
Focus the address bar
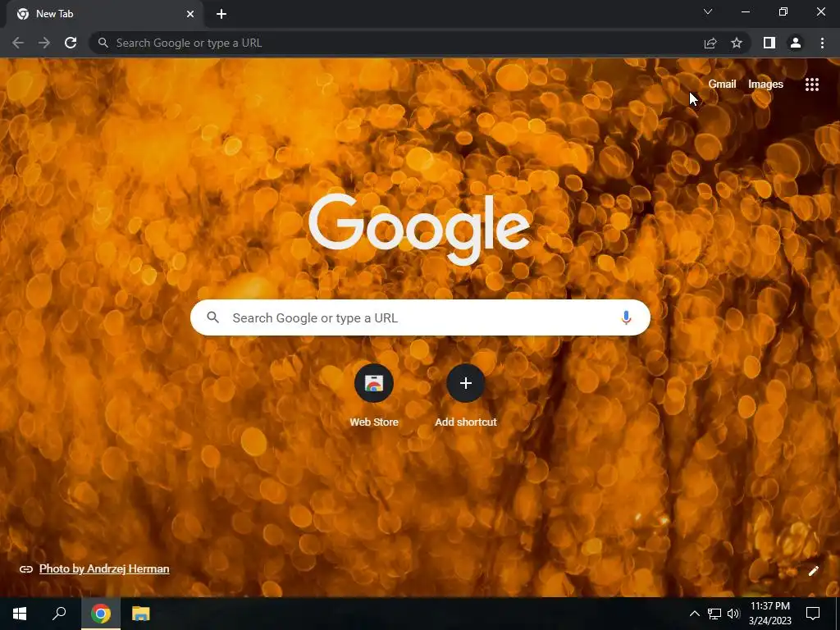click(x=396, y=43)
